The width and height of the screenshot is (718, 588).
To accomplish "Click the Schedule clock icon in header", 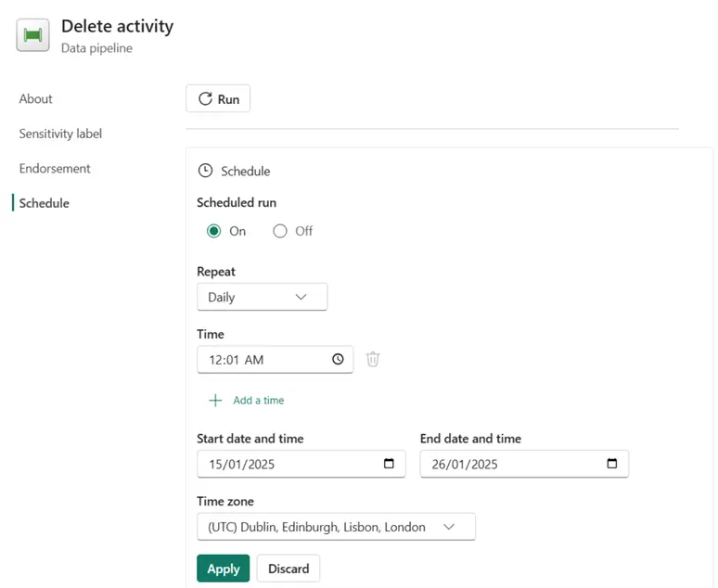I will coord(205,171).
